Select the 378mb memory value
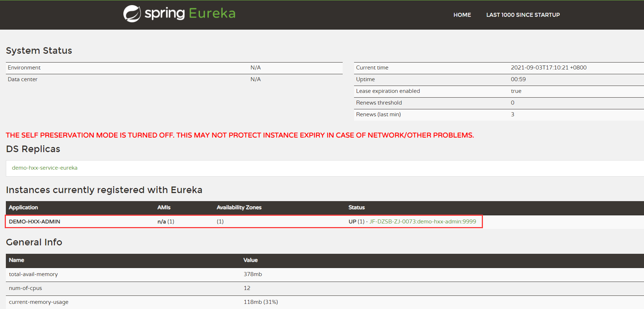Screen dimensions: 644x309 (253, 274)
